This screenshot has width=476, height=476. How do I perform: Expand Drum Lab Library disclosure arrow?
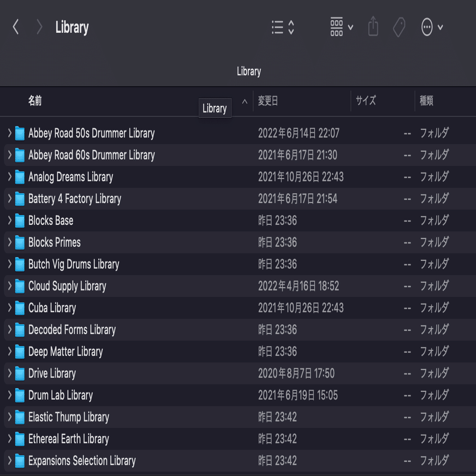9,395
